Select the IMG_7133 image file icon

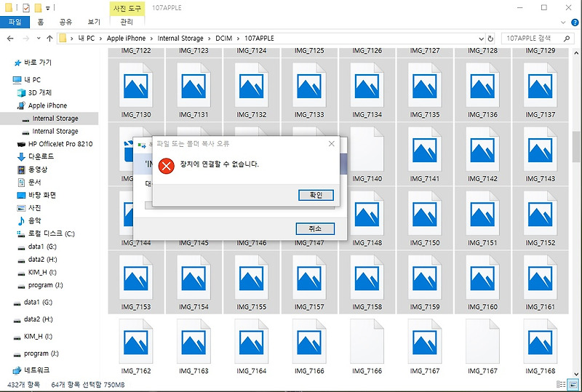click(309, 85)
